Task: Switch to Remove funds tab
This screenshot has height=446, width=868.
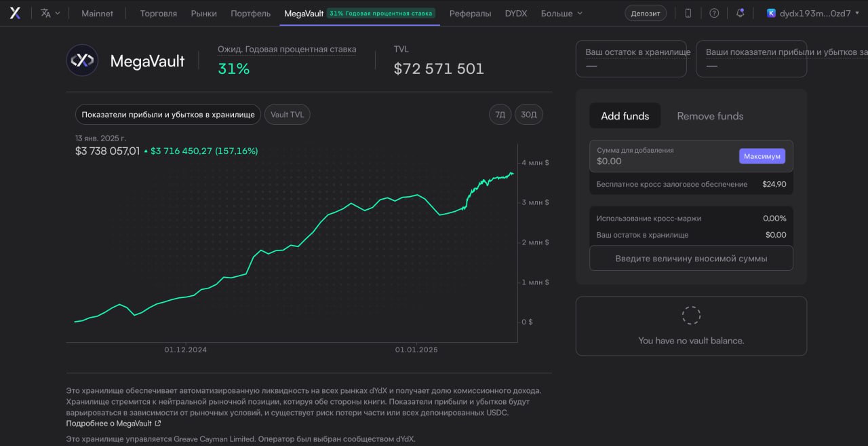Action: point(710,116)
